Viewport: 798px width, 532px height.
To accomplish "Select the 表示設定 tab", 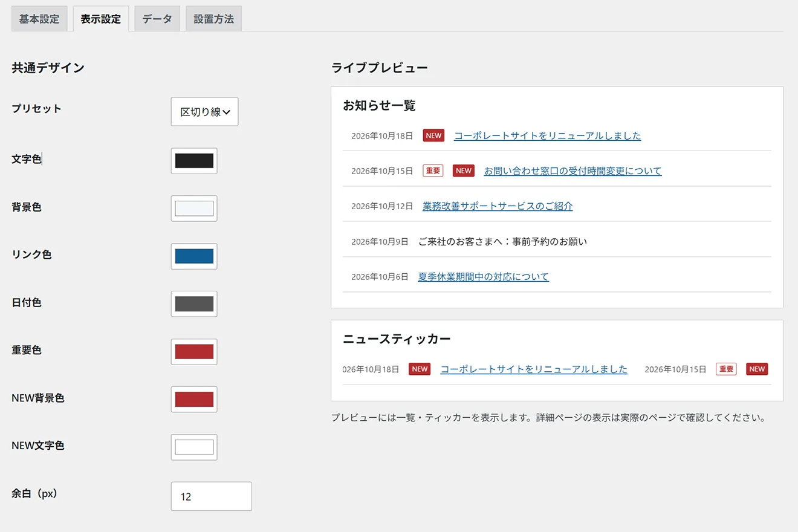I will click(x=101, y=19).
